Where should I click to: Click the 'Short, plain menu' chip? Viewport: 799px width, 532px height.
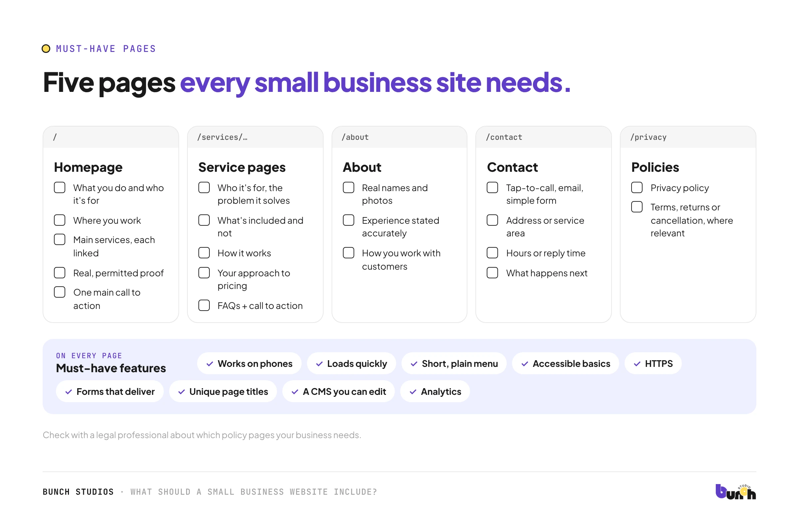pos(454,364)
